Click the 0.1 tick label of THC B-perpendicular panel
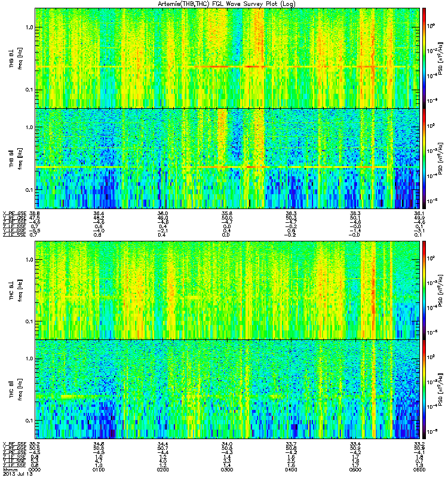The image size is (448, 478). point(29,321)
